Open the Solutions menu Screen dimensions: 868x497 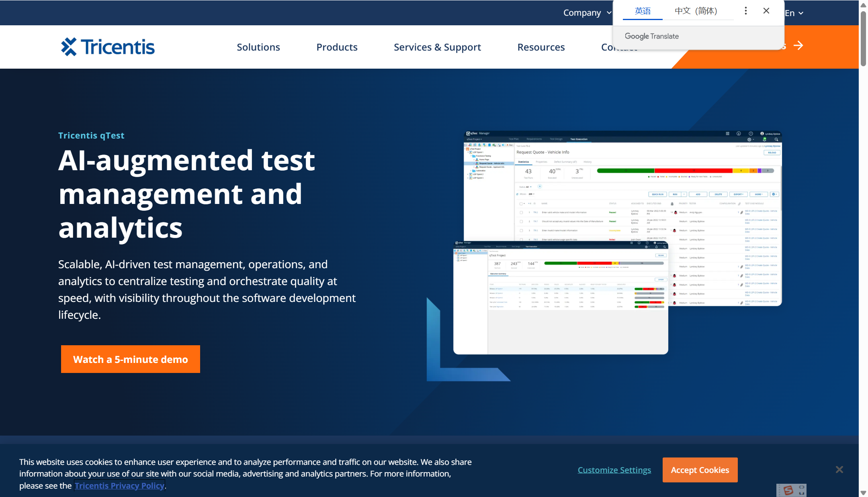[x=258, y=47]
